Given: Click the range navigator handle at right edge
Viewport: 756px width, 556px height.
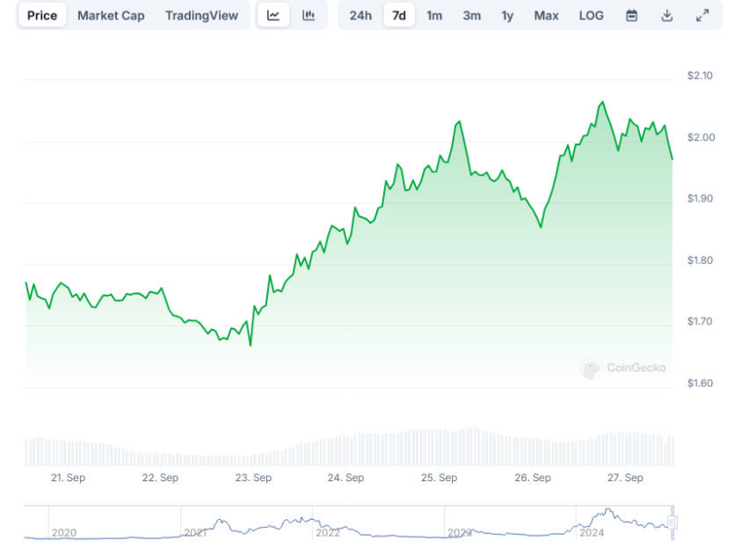Looking at the screenshot, I should click(x=673, y=523).
